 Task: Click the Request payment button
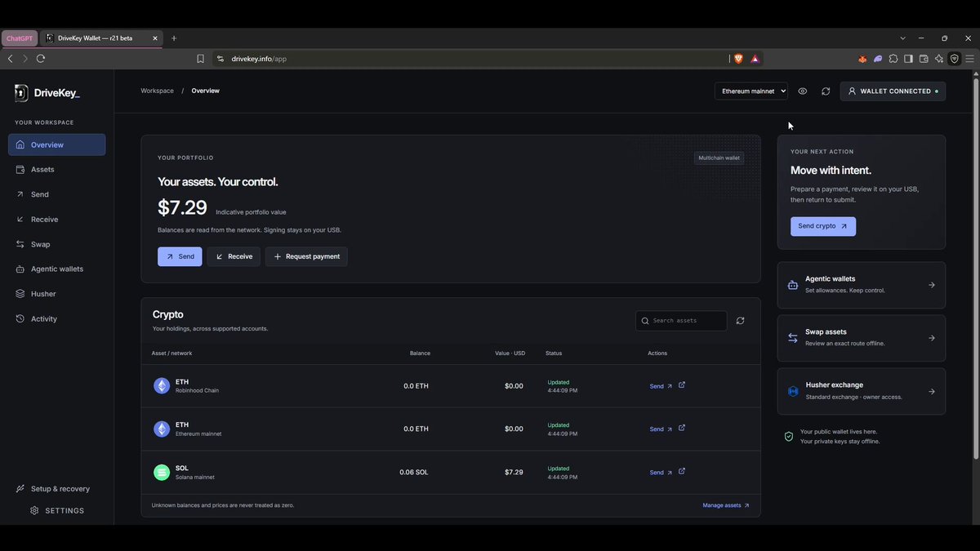point(306,256)
